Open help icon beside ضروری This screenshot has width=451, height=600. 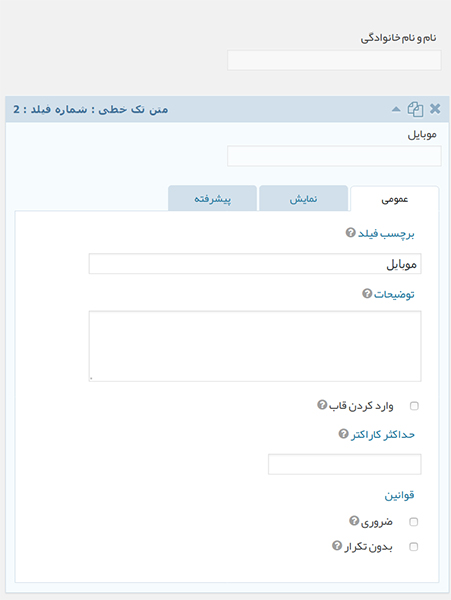point(354,521)
